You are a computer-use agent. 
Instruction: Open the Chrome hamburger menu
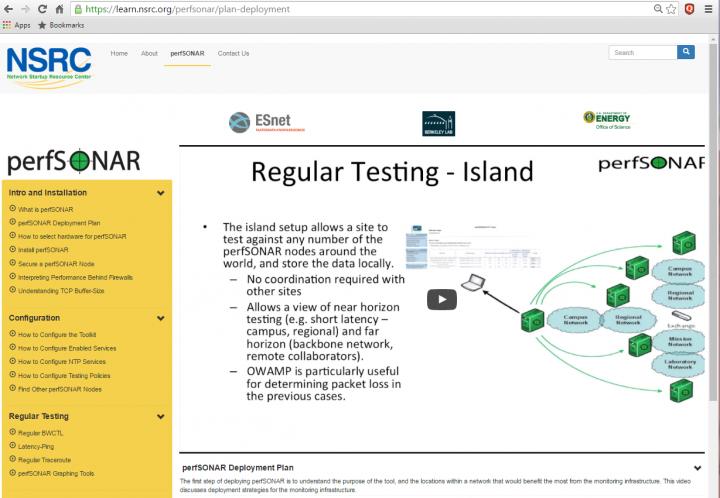[707, 9]
